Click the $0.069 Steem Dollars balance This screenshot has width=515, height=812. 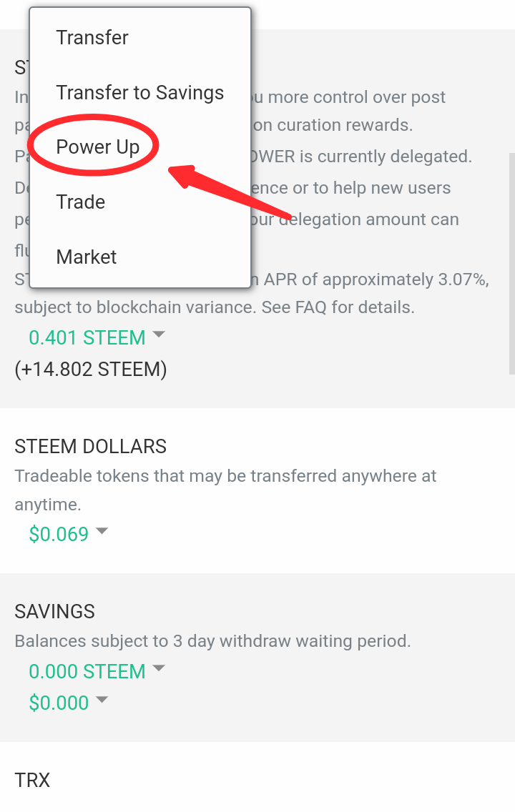59,534
